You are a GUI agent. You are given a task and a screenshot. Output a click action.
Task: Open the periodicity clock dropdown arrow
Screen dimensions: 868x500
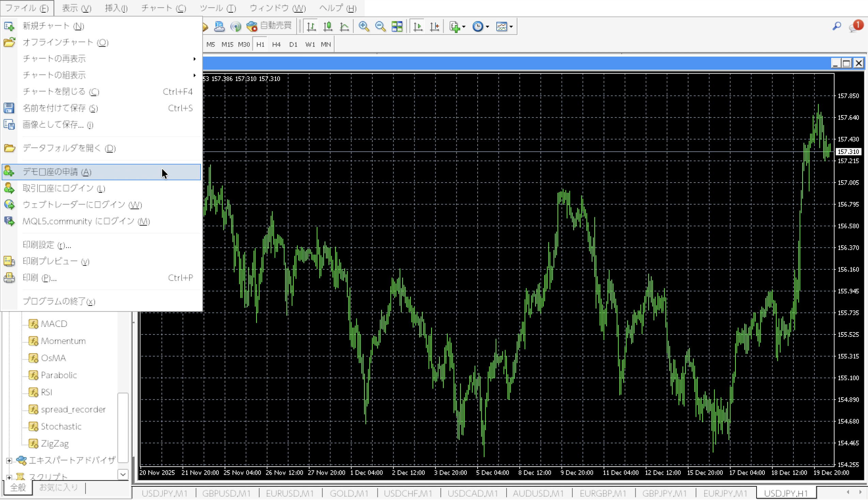point(487,27)
